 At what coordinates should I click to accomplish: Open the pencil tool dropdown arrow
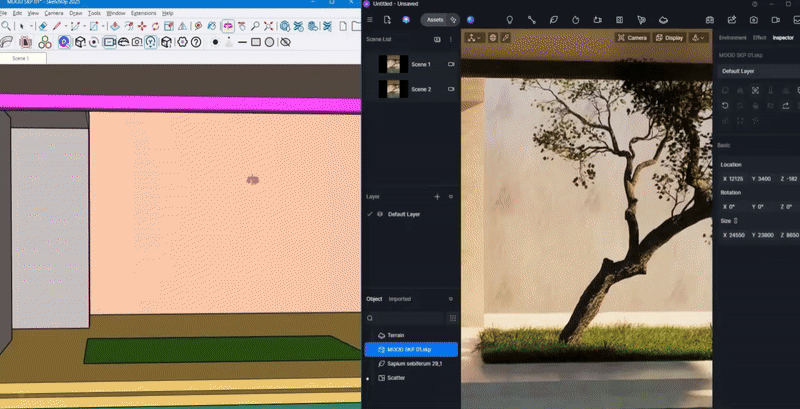pyautogui.click(x=66, y=27)
